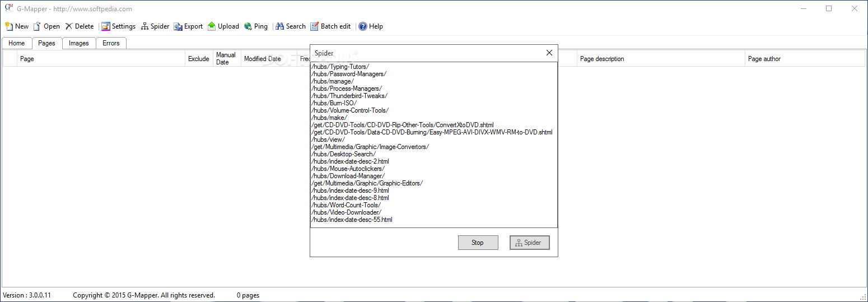Screen dimensions: 868x302
Task: Select the Image-Convertors log entry
Action: point(370,147)
